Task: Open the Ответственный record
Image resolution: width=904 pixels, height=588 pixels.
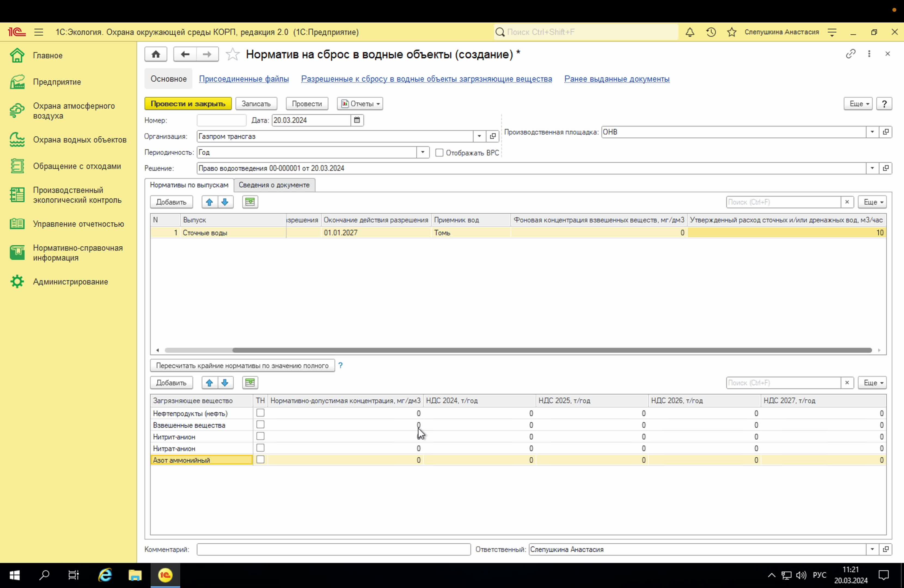Action: click(886, 549)
